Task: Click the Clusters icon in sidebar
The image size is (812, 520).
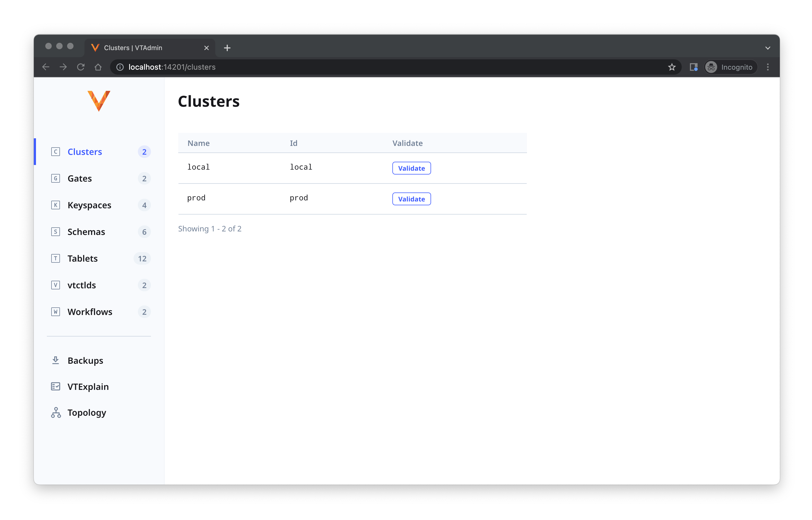Action: (56, 151)
